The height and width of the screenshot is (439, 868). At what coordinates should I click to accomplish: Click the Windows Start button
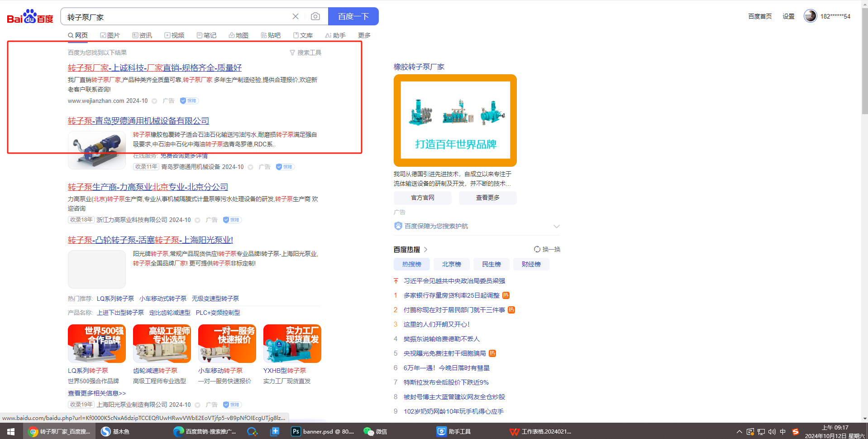point(11,432)
